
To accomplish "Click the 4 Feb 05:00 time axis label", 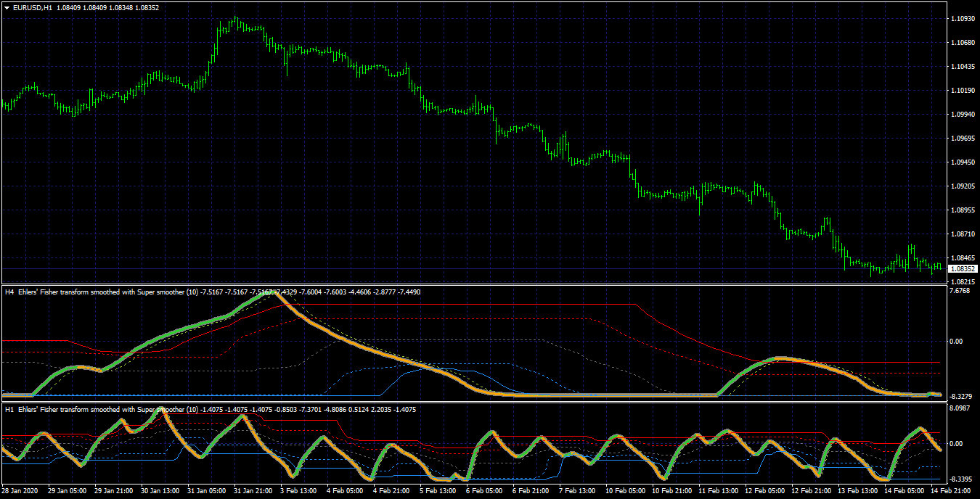I will [346, 491].
